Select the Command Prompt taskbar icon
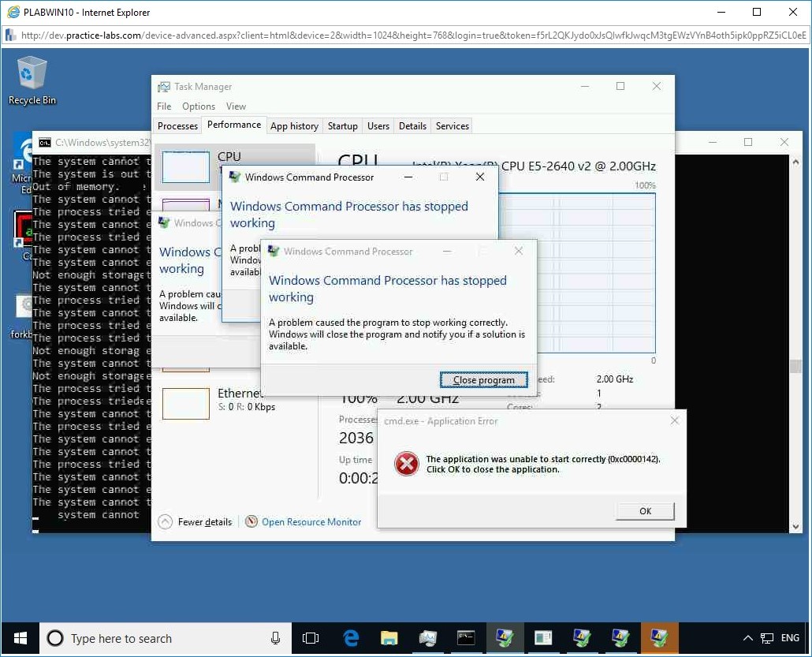Image resolution: width=812 pixels, height=657 pixels. pos(466,638)
